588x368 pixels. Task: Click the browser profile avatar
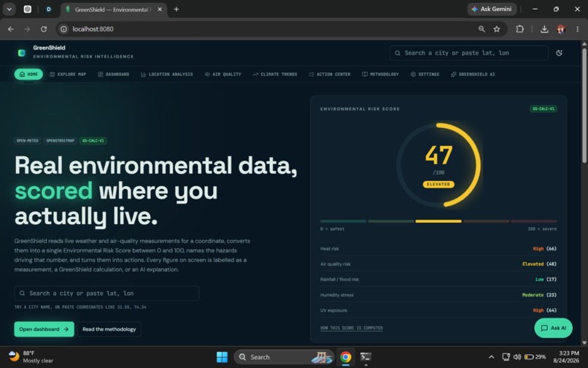point(561,29)
